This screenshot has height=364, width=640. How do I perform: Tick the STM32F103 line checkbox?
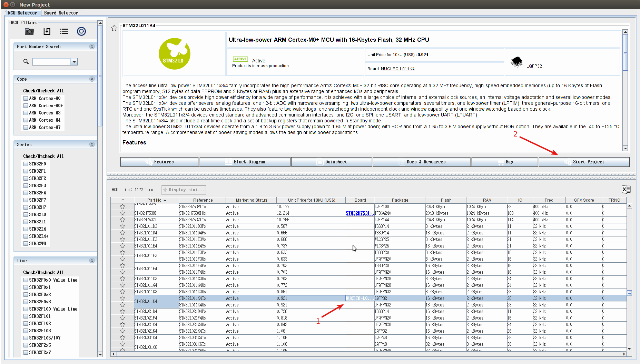(x=26, y=331)
